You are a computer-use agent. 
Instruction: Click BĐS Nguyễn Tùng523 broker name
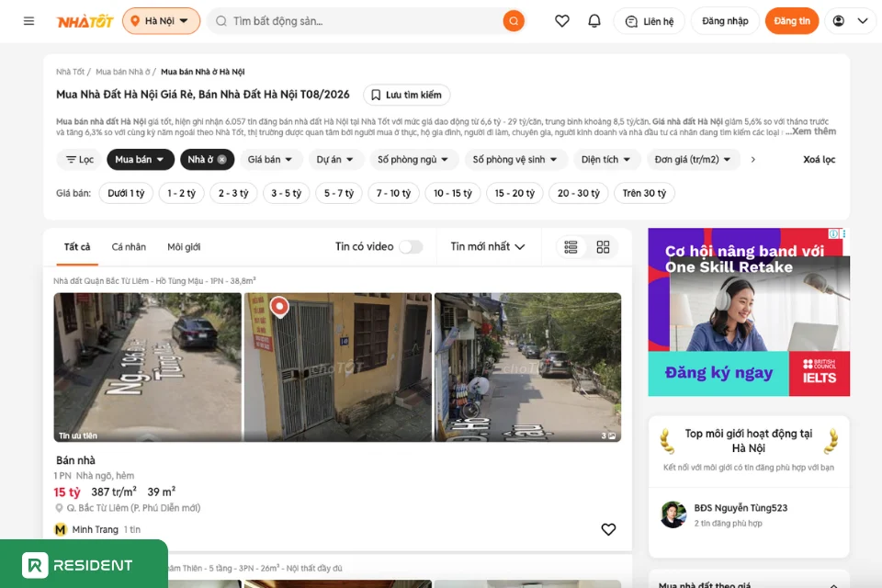[741, 508]
